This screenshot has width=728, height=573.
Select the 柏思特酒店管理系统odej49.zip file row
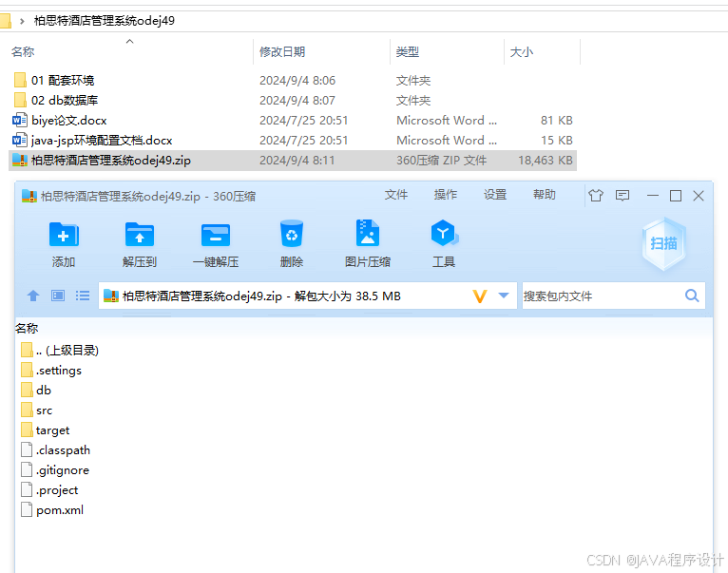(293, 161)
